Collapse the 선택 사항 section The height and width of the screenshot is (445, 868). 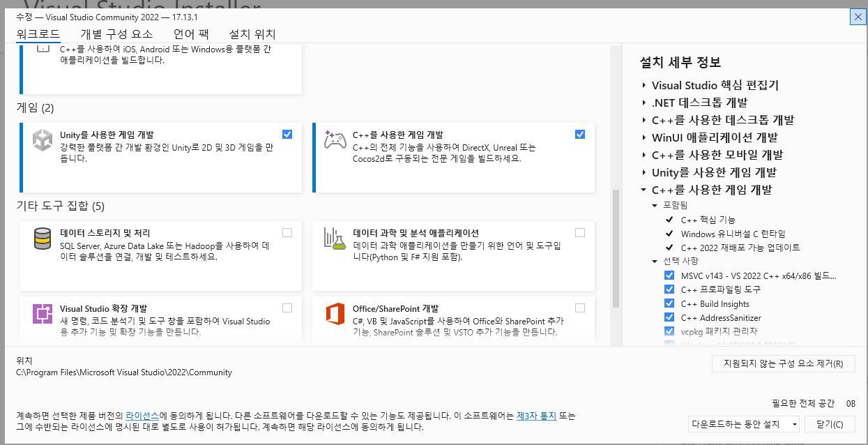[655, 262]
